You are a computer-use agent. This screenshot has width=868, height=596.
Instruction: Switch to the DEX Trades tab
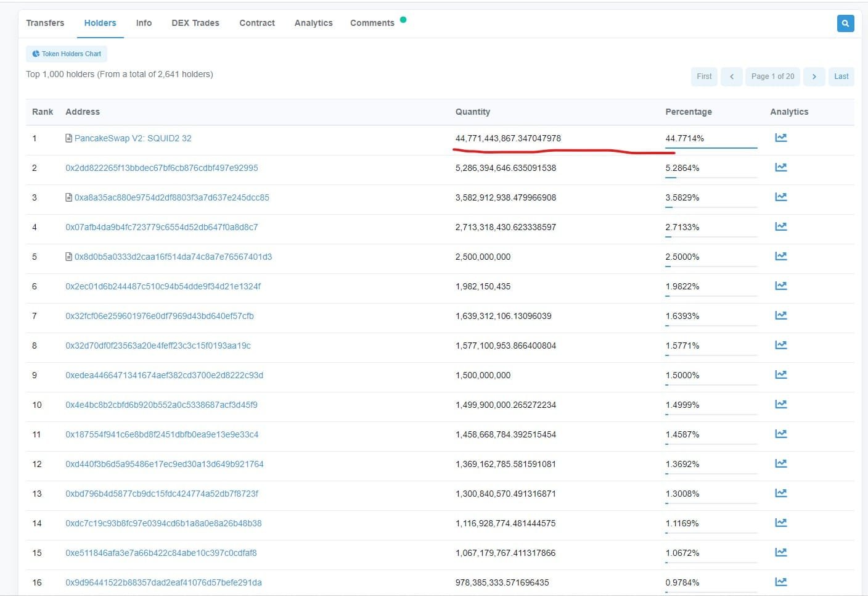pos(195,22)
